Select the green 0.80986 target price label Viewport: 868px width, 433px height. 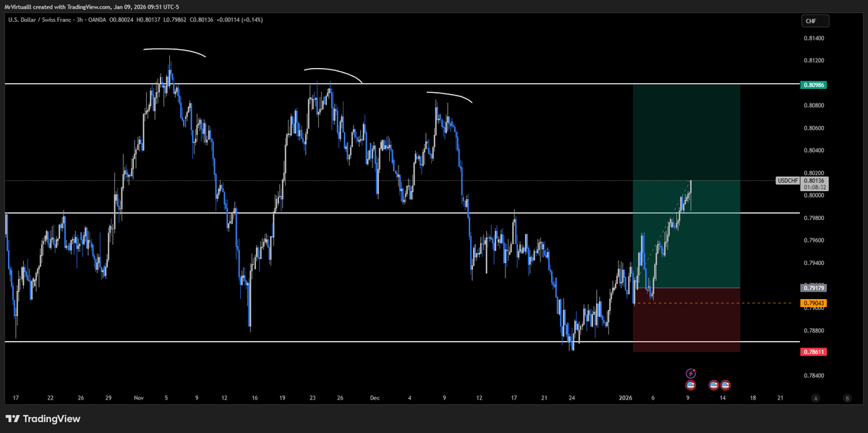[x=814, y=85]
